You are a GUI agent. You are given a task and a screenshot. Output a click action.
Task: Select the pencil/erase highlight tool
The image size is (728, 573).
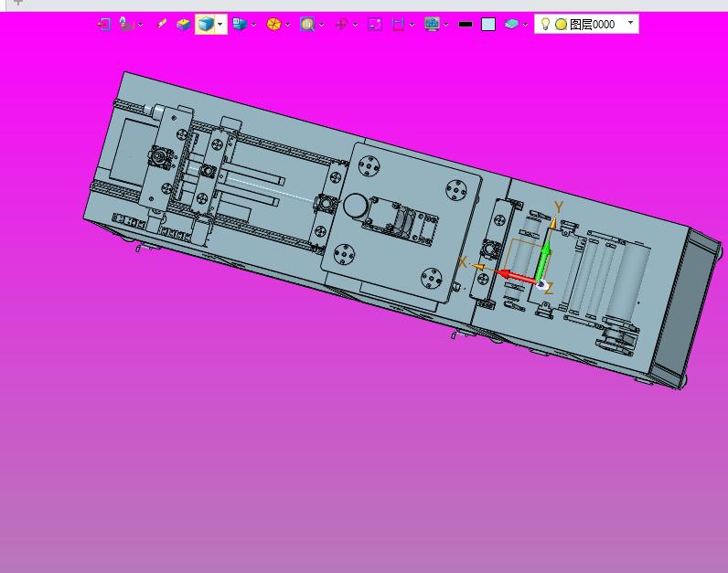tap(162, 24)
